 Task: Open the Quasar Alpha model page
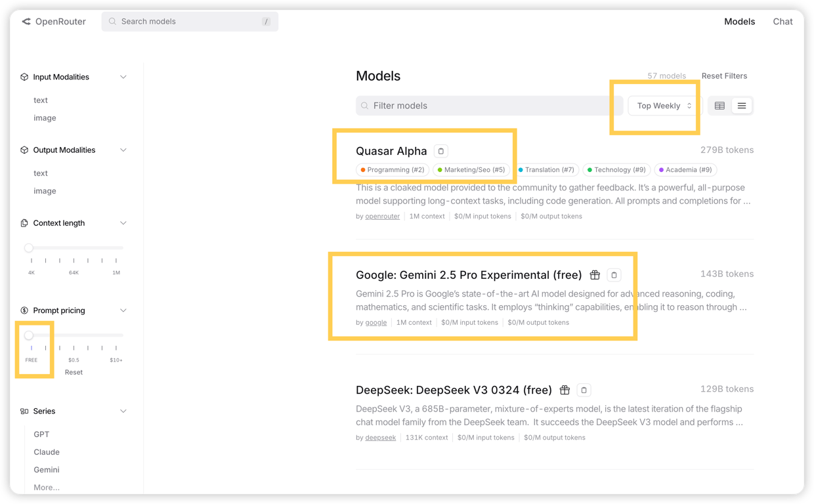click(391, 151)
